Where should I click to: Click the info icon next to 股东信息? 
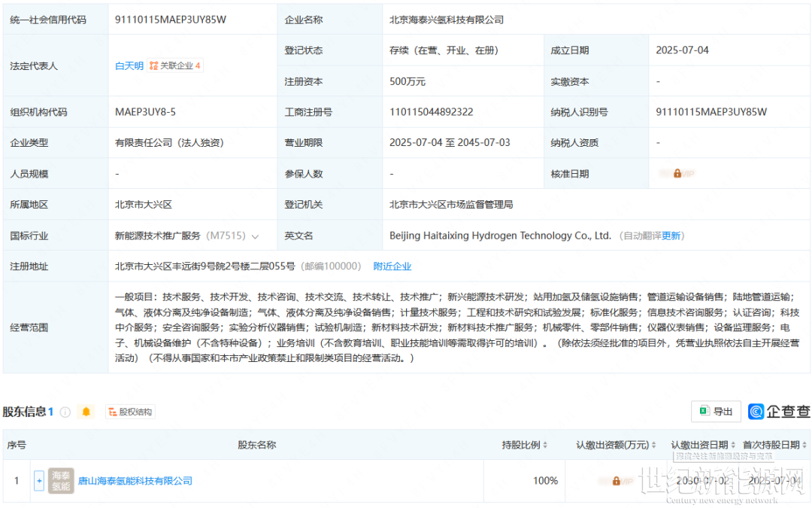point(65,412)
